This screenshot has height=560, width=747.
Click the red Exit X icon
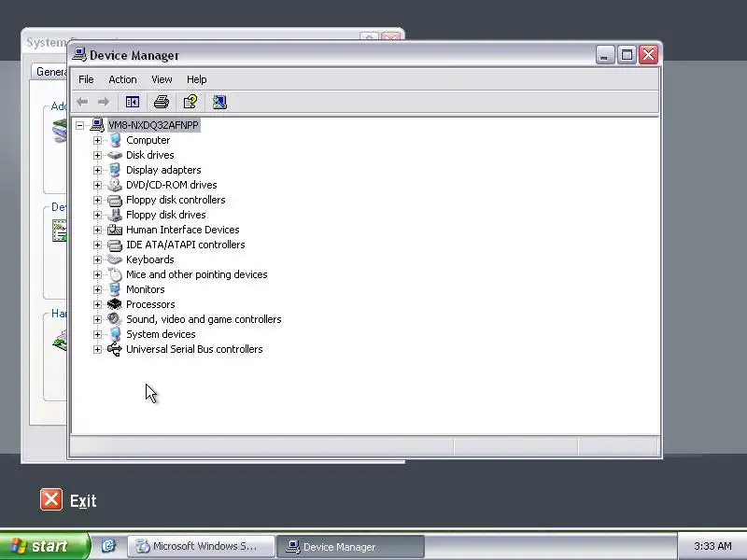click(x=51, y=499)
